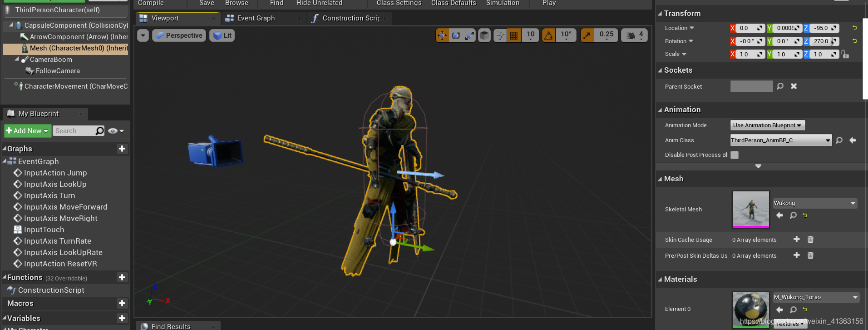Open the Animation Mode dropdown

[x=767, y=125]
